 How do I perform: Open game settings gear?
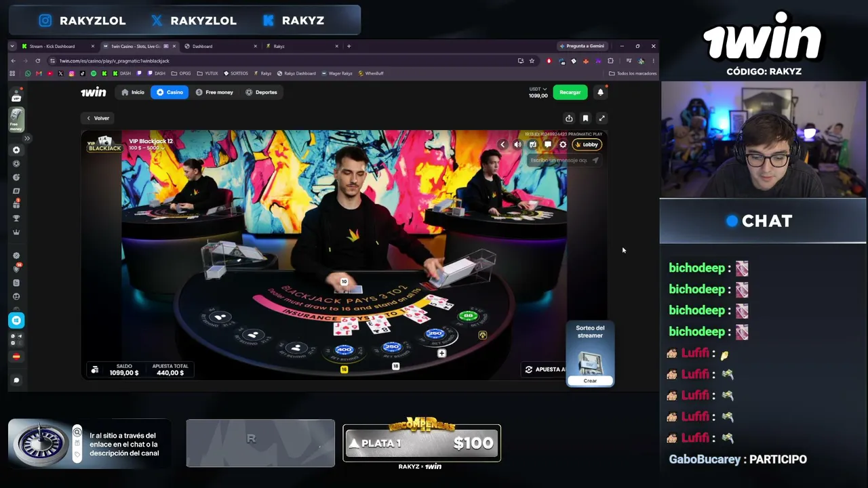tap(563, 144)
